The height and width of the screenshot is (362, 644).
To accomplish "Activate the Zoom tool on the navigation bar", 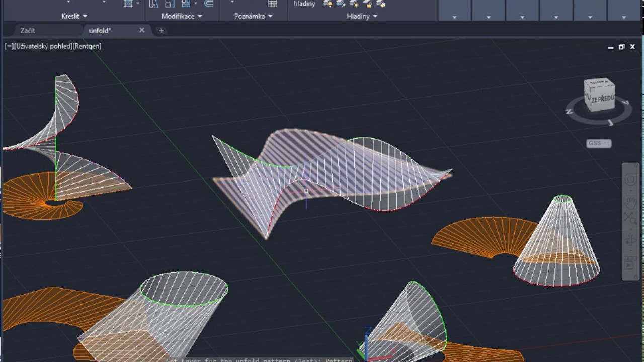I will click(630, 217).
